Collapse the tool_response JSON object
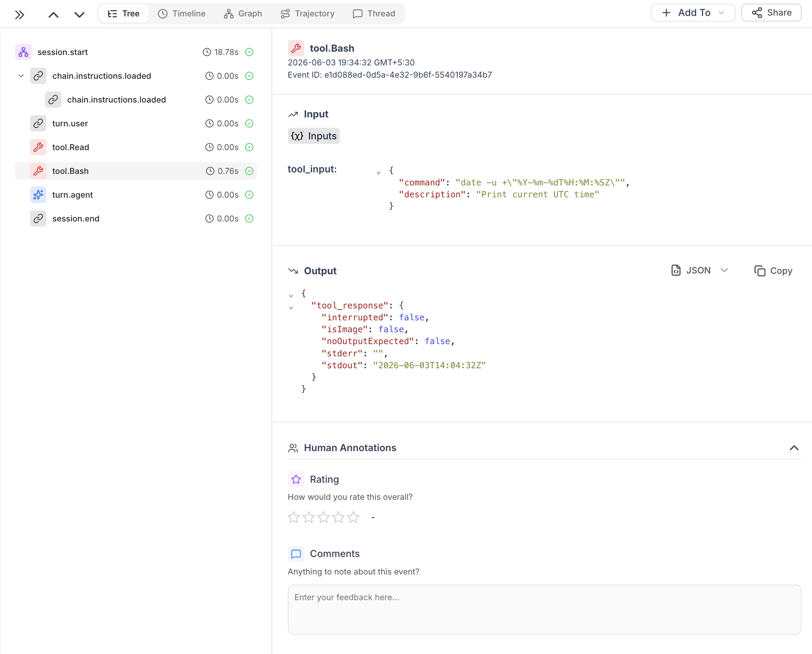This screenshot has width=812, height=654. pos(291,308)
